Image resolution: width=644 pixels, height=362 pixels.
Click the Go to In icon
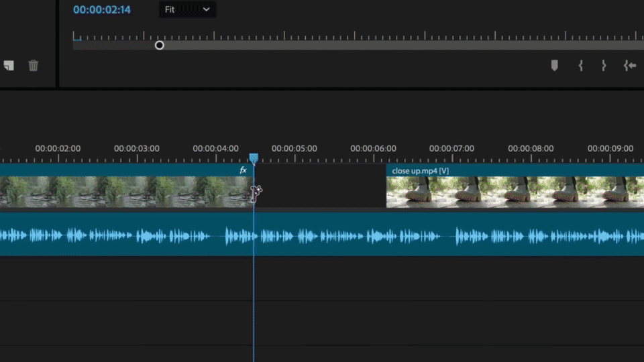[629, 66]
